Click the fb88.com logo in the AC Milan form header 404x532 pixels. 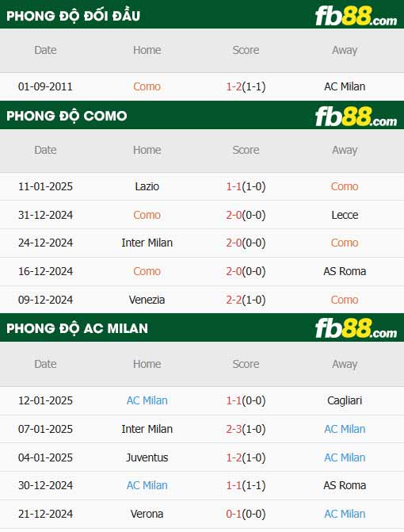[x=356, y=328]
